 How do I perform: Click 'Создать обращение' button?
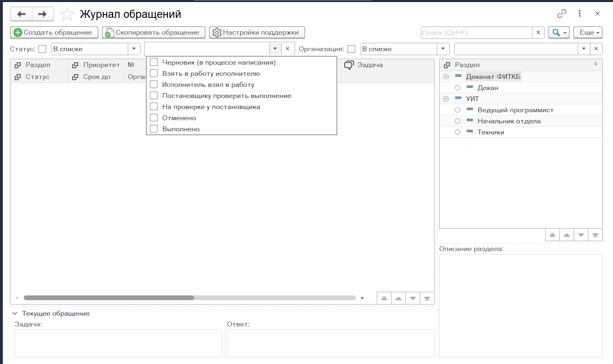click(54, 33)
